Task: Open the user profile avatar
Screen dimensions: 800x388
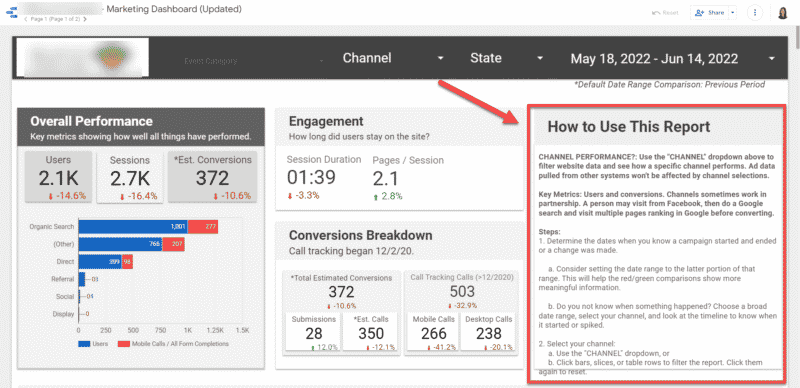Action: (782, 13)
